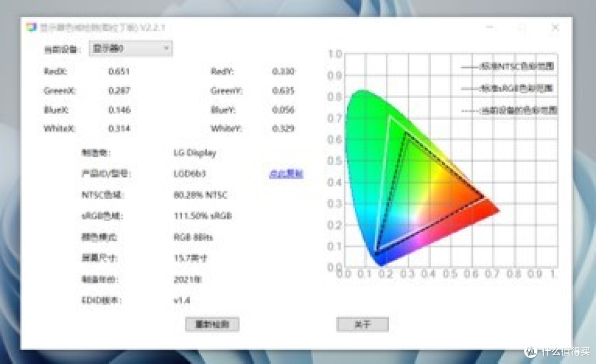Click the dotted current-device gamut legend entry

(509, 110)
